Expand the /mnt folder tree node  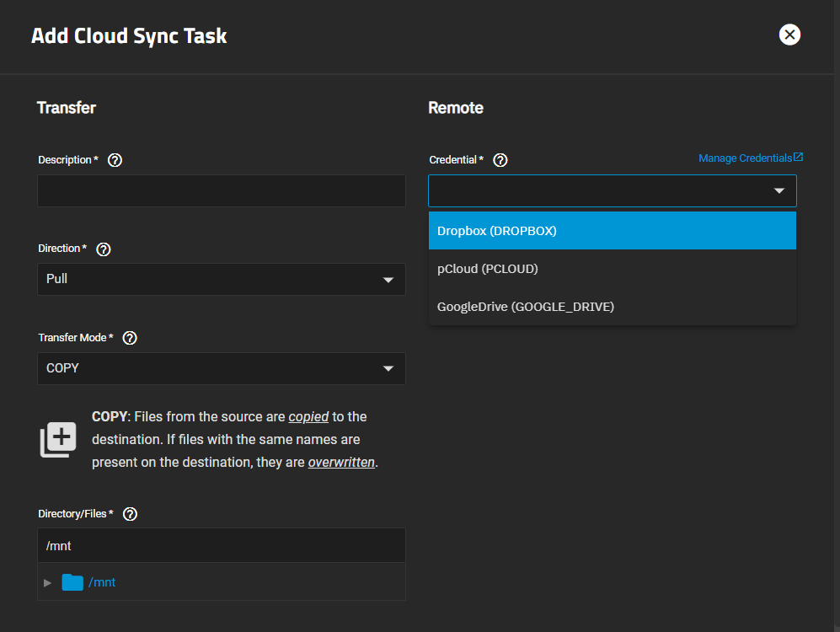(48, 583)
